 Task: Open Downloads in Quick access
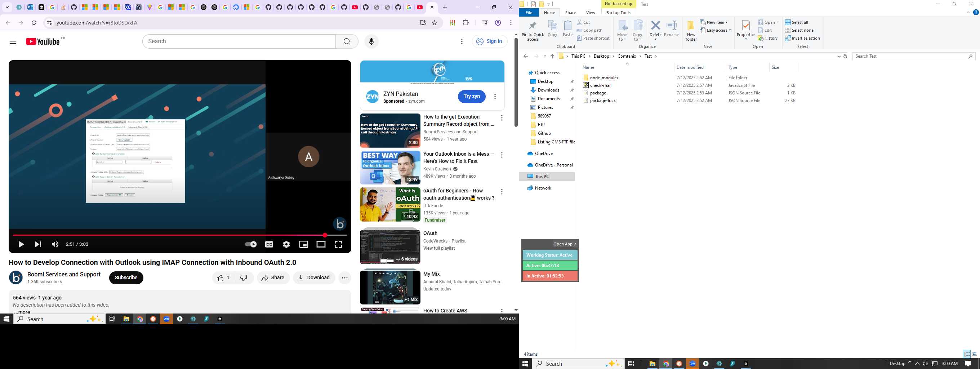pos(548,90)
